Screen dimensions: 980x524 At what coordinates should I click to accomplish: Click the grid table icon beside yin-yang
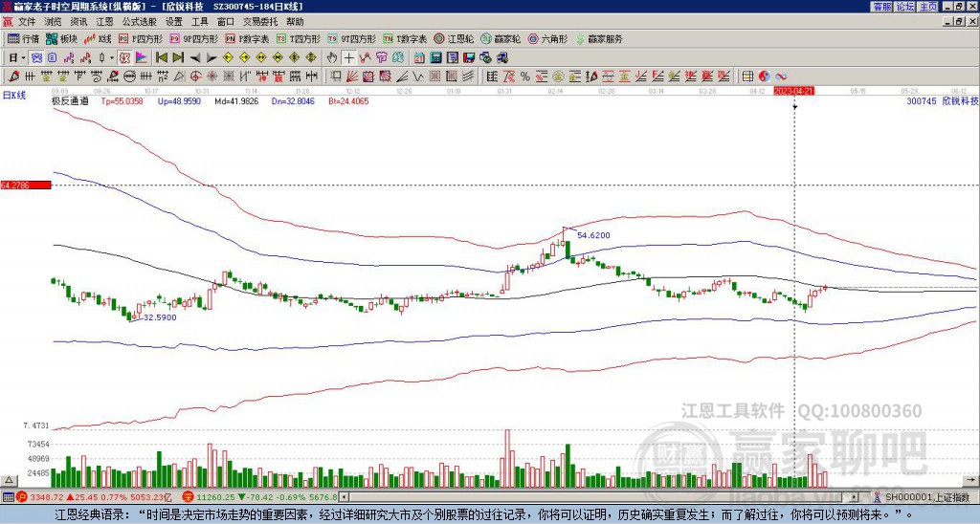click(x=746, y=76)
